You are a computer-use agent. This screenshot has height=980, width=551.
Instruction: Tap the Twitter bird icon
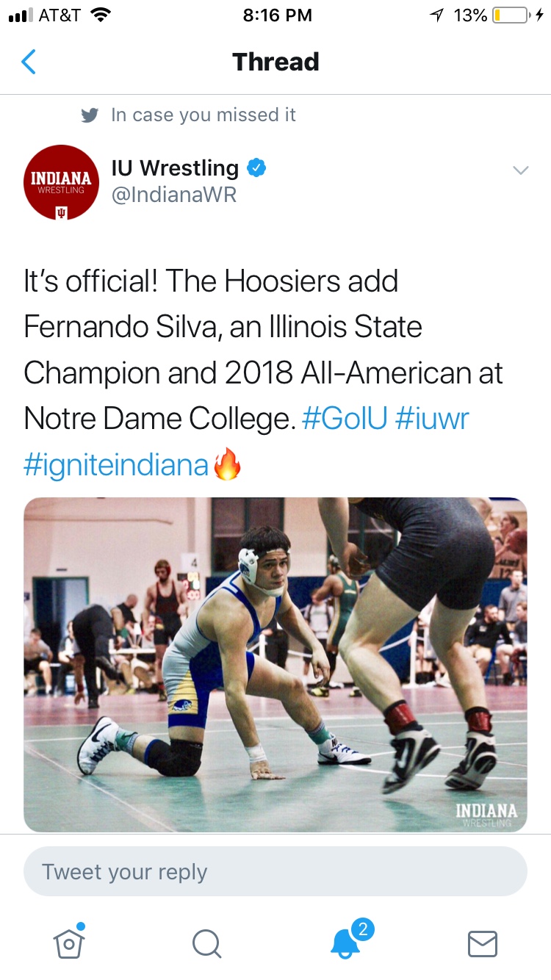pos(90,115)
